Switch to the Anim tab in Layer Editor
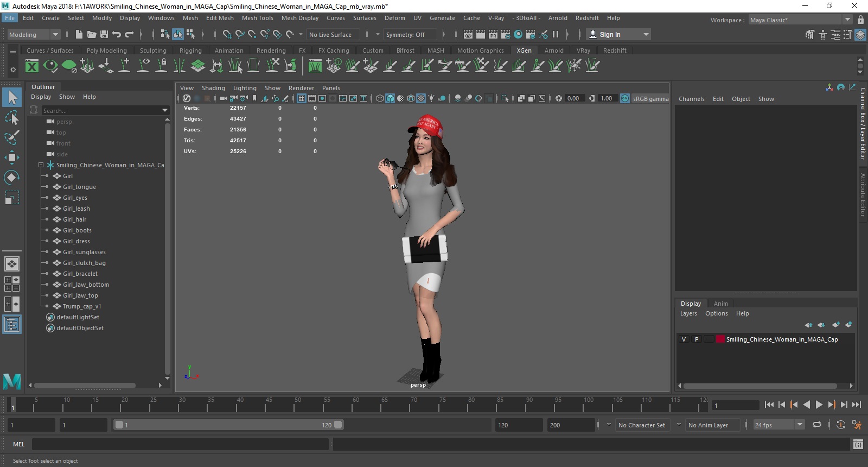The image size is (868, 467). click(x=720, y=304)
